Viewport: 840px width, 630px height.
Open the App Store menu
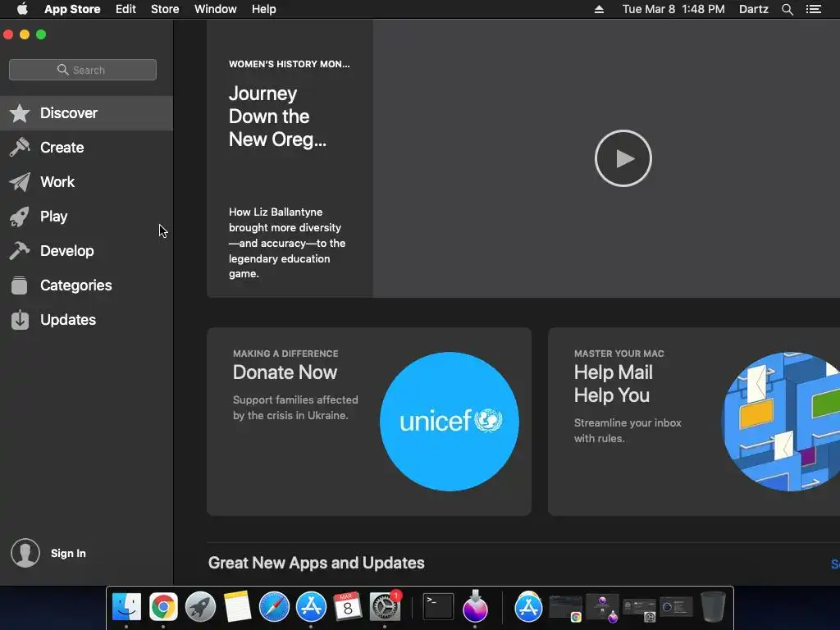point(72,9)
